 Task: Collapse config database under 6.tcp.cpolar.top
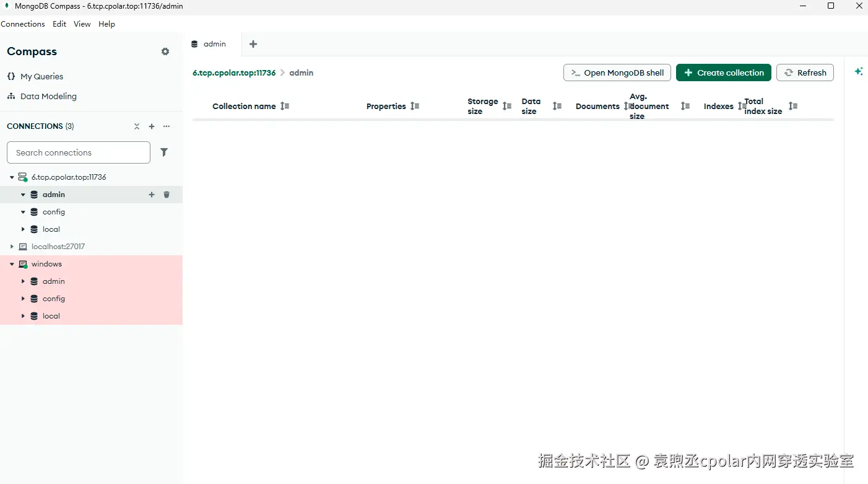[x=23, y=212]
